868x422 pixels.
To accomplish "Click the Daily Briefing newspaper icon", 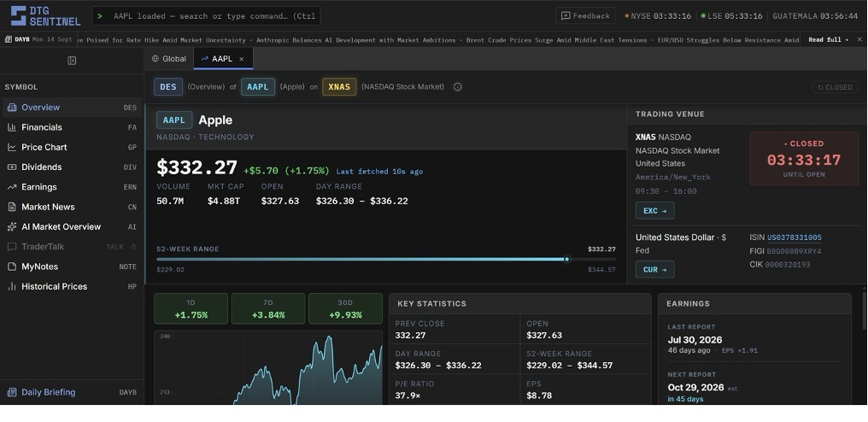I will [12, 393].
